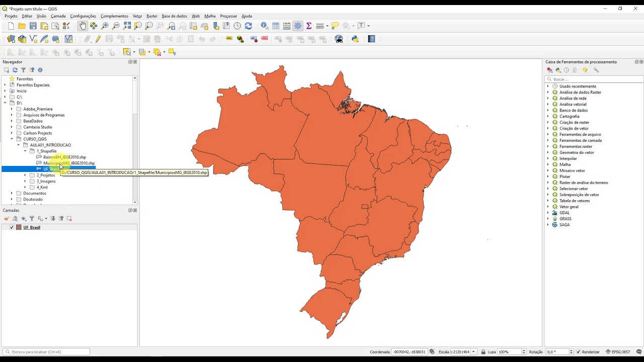644x362 pixels.
Task: Refresh the Navegador browser panel
Action: pyautogui.click(x=15, y=70)
